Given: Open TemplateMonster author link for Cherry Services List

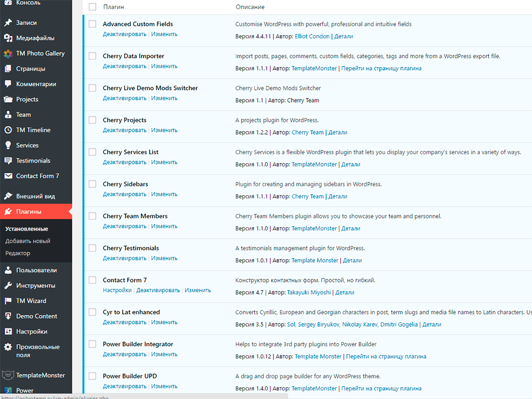Looking at the screenshot, I should [314, 164].
